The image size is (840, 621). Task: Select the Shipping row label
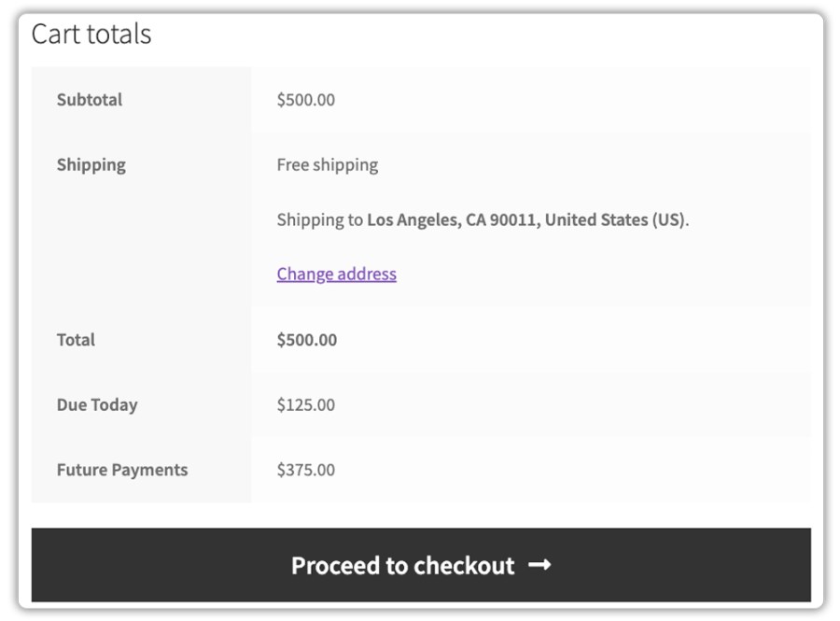[91, 165]
